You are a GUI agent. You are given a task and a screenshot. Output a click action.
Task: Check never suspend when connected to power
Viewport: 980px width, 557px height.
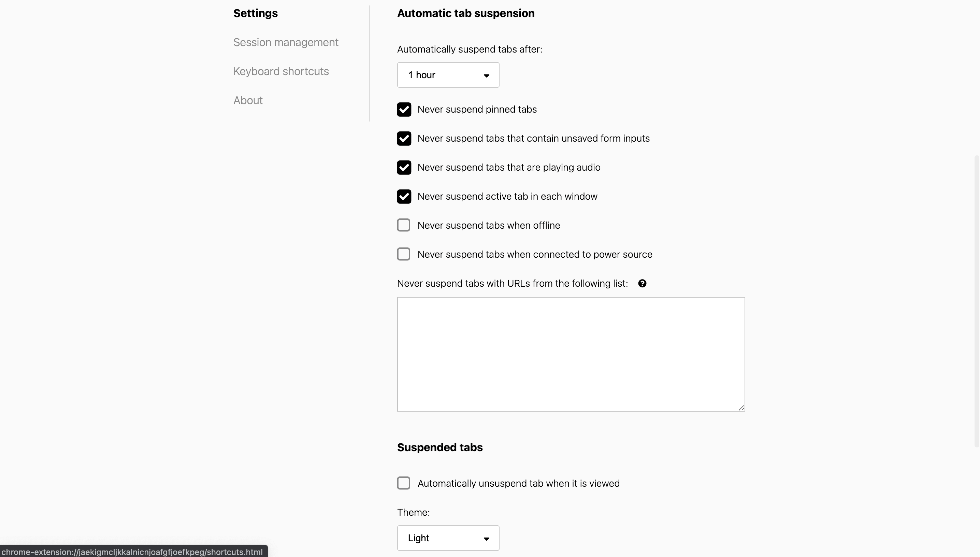click(x=403, y=254)
